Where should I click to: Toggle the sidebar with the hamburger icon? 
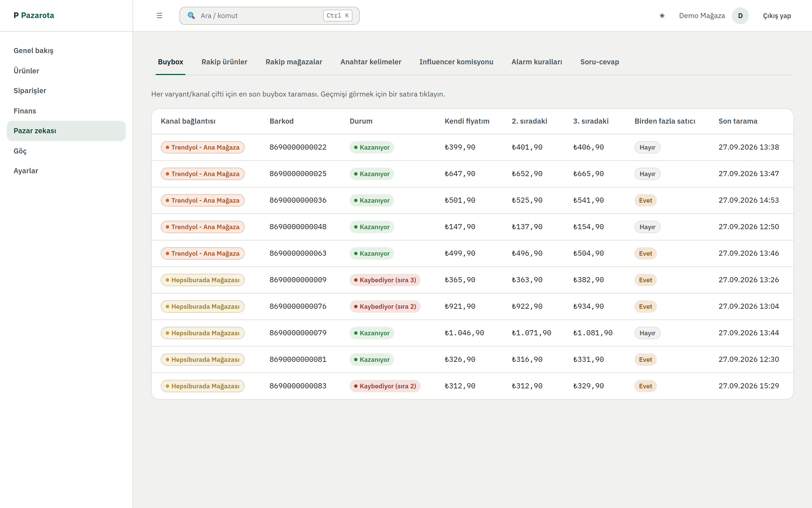tap(159, 16)
